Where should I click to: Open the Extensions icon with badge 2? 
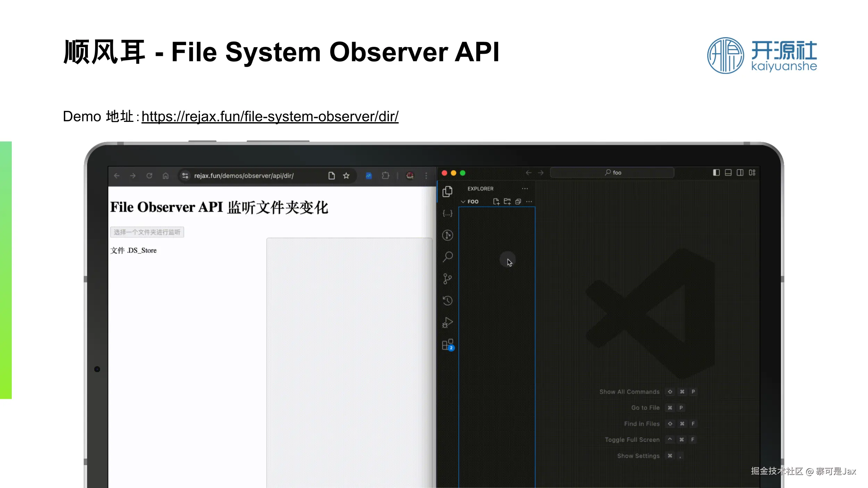pyautogui.click(x=448, y=345)
